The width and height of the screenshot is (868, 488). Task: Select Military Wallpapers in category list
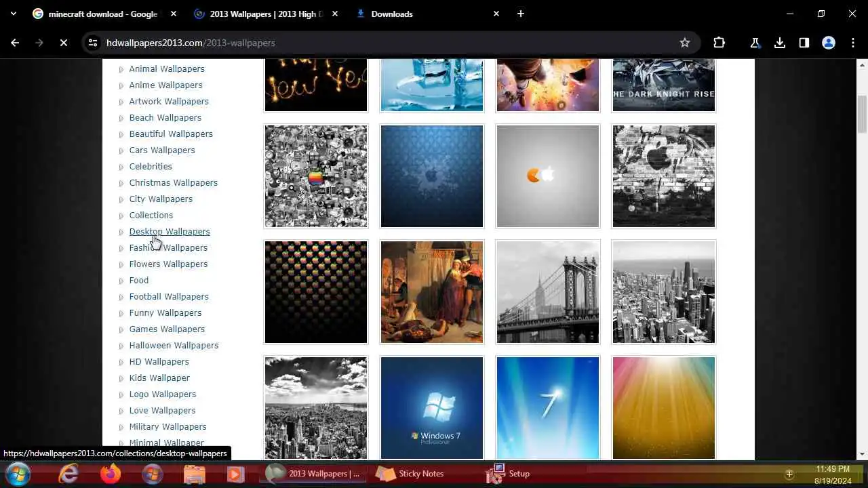click(x=168, y=426)
